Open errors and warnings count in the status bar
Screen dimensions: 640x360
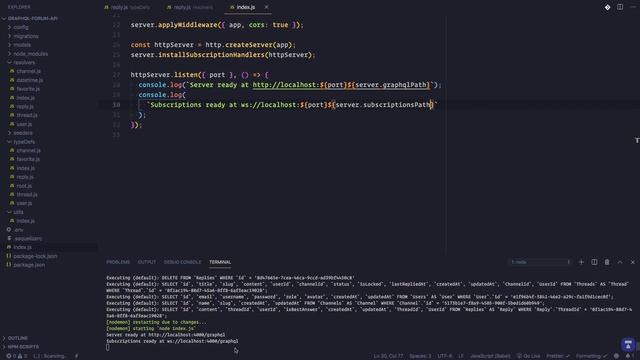pyautogui.click(x=16, y=356)
